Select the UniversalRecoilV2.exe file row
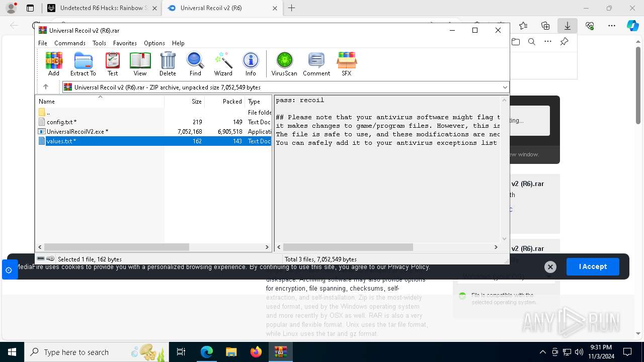This screenshot has width=644, height=362. [154, 131]
